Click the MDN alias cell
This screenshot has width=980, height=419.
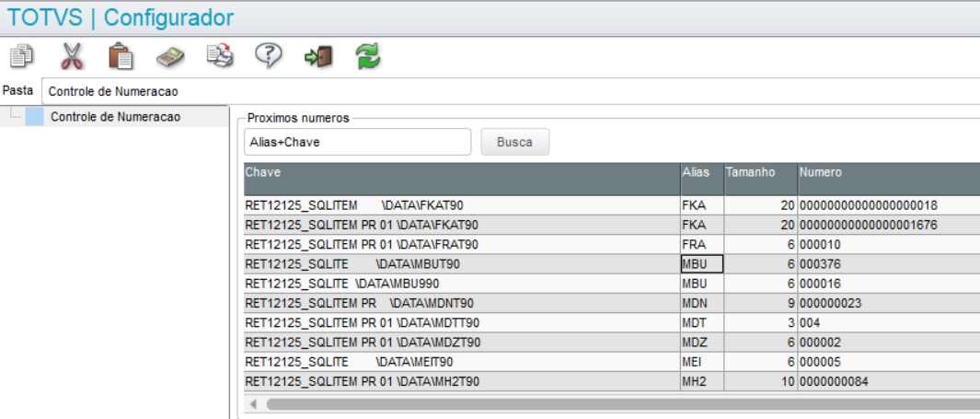702,303
